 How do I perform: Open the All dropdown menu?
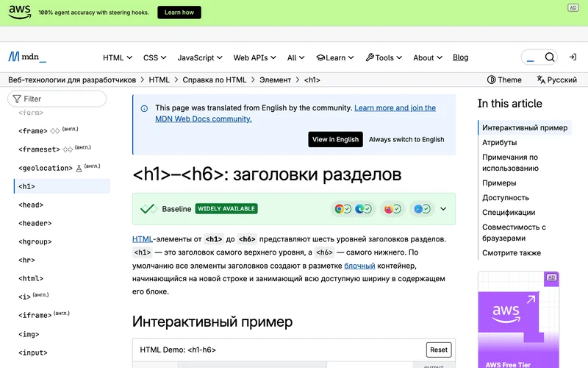coord(295,57)
